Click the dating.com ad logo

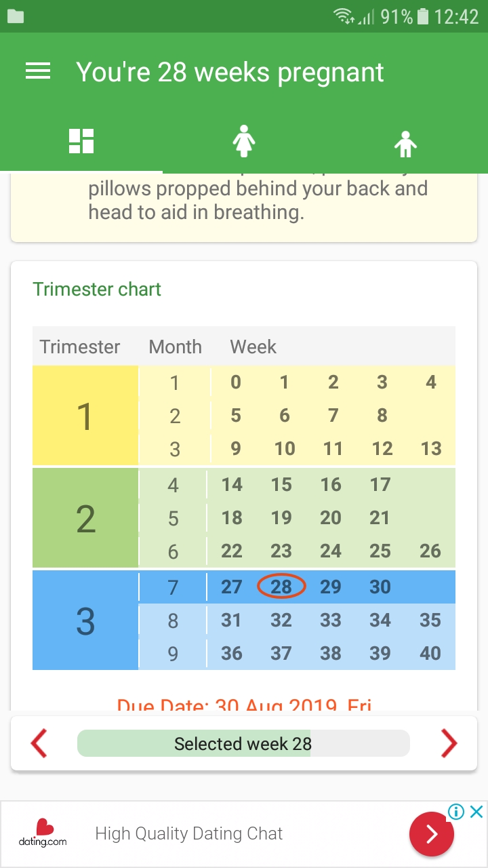click(43, 833)
